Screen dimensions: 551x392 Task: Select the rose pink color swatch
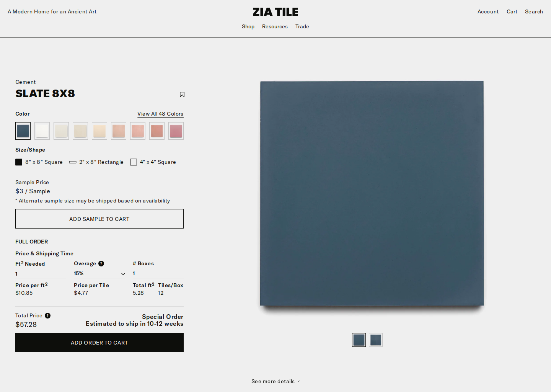(176, 131)
